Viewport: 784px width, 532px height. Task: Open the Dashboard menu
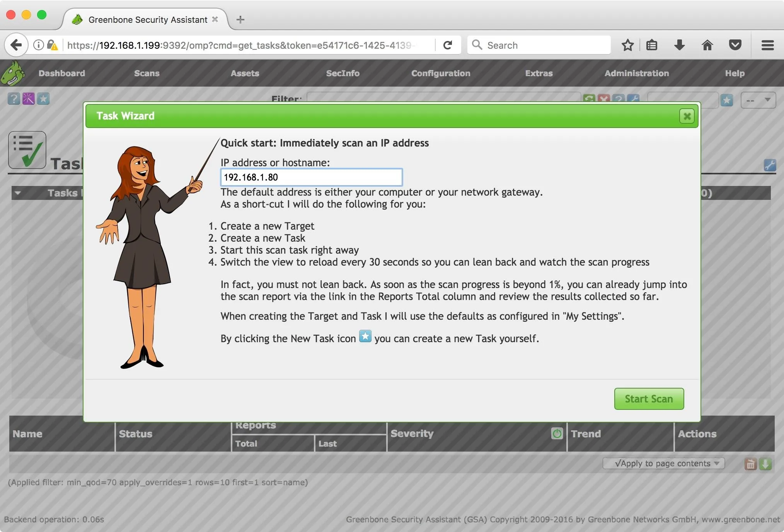pos(62,73)
